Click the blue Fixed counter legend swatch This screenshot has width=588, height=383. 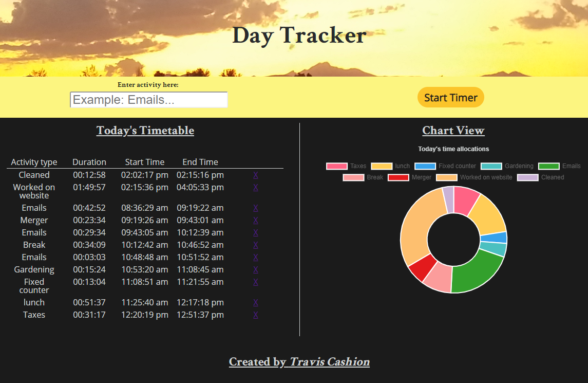[x=426, y=166]
